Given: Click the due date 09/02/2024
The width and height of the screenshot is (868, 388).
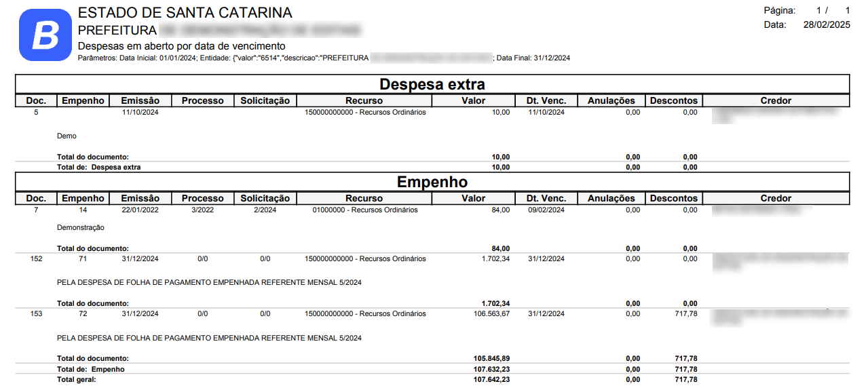Looking at the screenshot, I should point(546,210).
